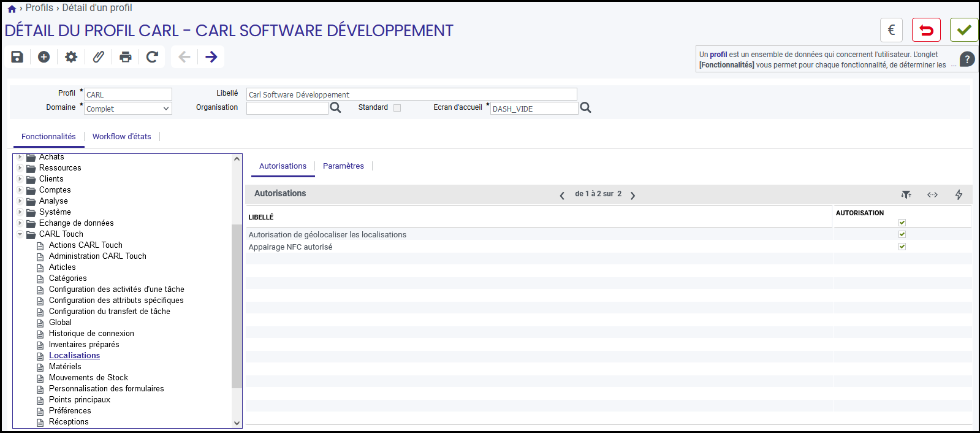Viewport: 980px width, 433px height.
Task: Click the paperclip attachments icon
Action: [98, 57]
